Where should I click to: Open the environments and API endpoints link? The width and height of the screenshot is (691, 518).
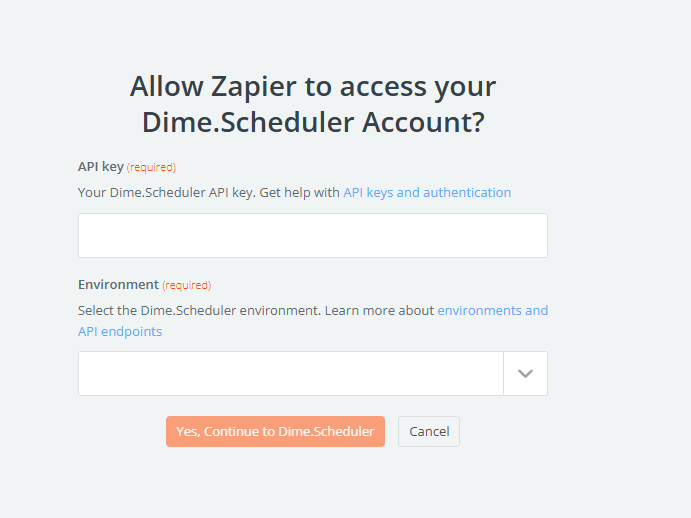coord(492,310)
